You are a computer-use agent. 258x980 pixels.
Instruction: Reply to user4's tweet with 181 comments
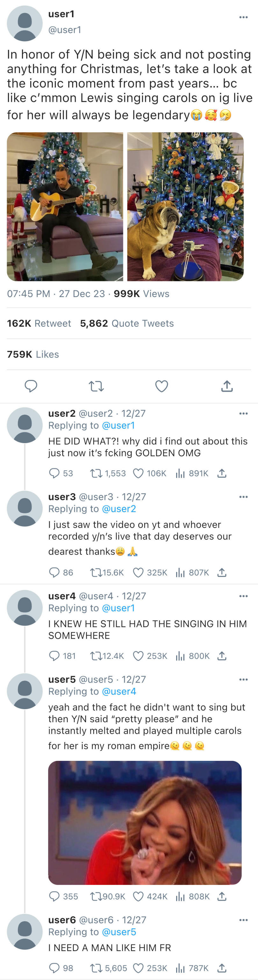(55, 656)
